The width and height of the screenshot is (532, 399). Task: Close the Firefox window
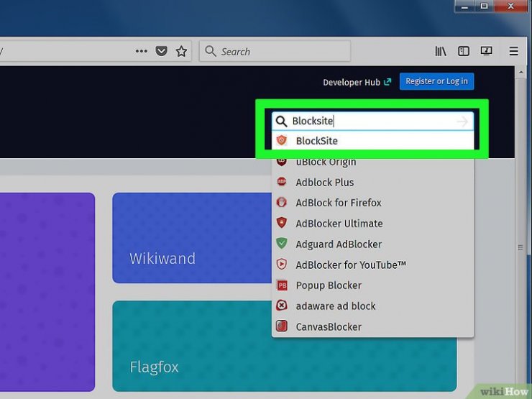511,6
